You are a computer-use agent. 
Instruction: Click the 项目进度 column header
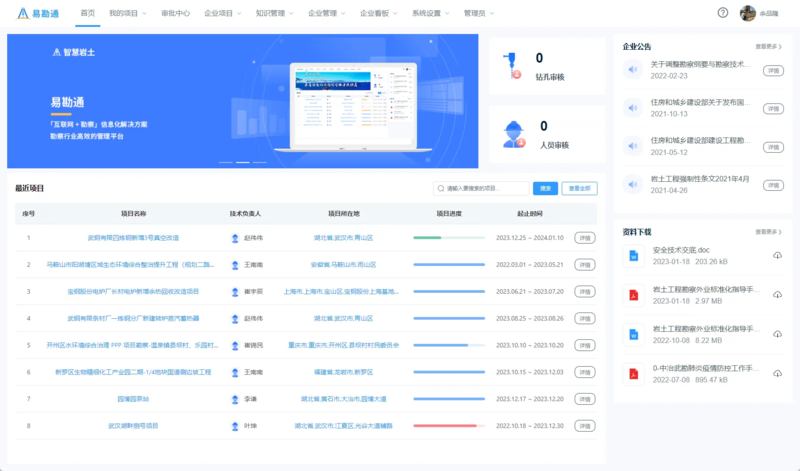449,214
